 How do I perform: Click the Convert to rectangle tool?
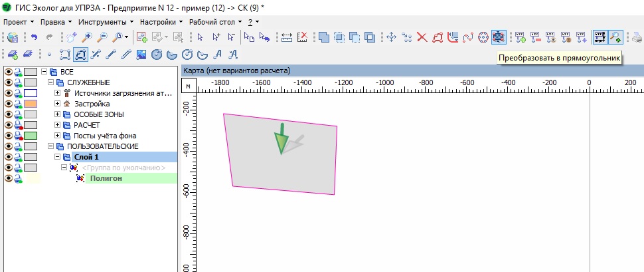(x=499, y=38)
